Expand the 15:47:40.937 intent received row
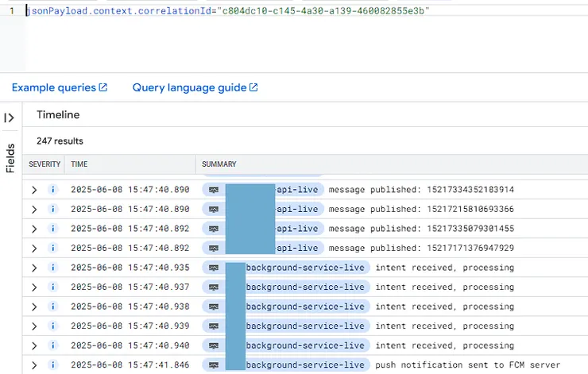The height and width of the screenshot is (374, 588). 34,287
